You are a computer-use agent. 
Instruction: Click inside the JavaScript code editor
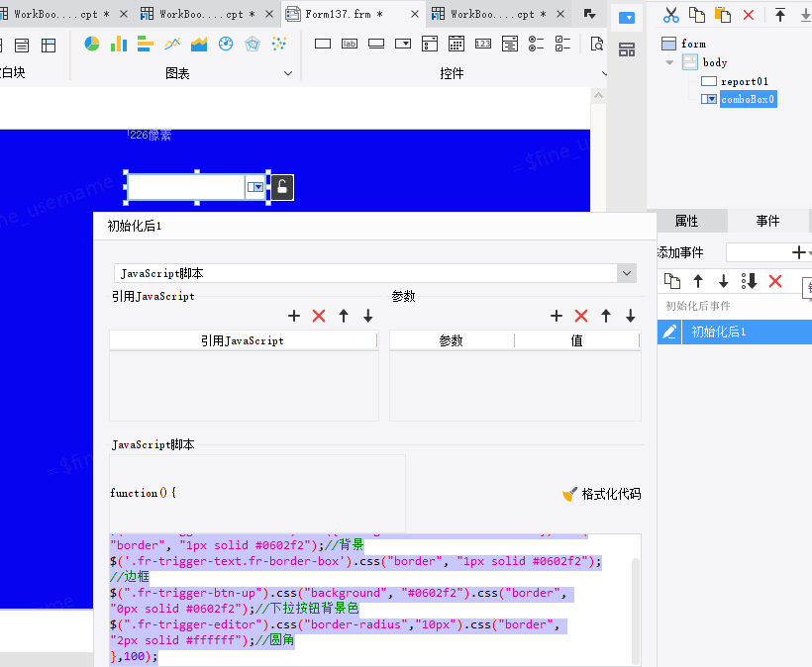pyautogui.click(x=370, y=601)
